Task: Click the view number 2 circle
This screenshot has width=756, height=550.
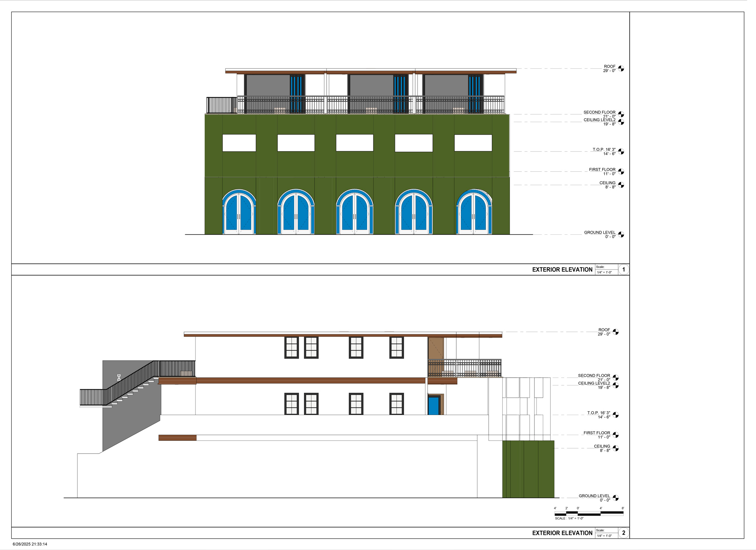Action: pos(624,533)
